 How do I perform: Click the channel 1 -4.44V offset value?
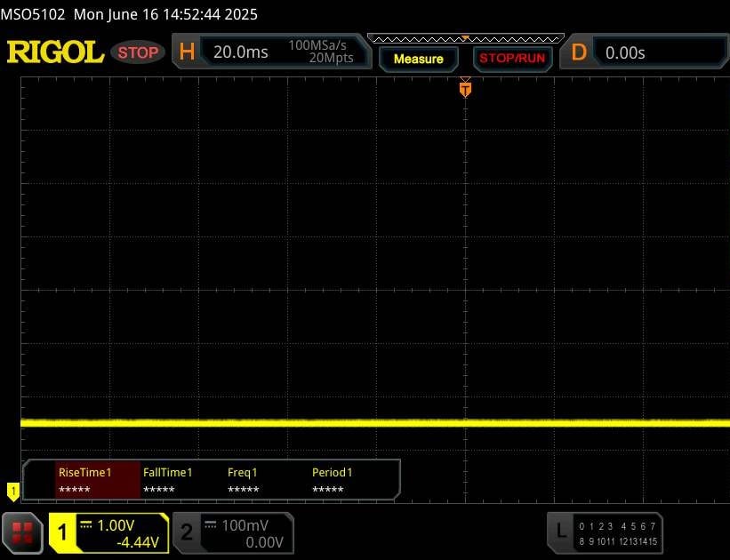click(138, 542)
